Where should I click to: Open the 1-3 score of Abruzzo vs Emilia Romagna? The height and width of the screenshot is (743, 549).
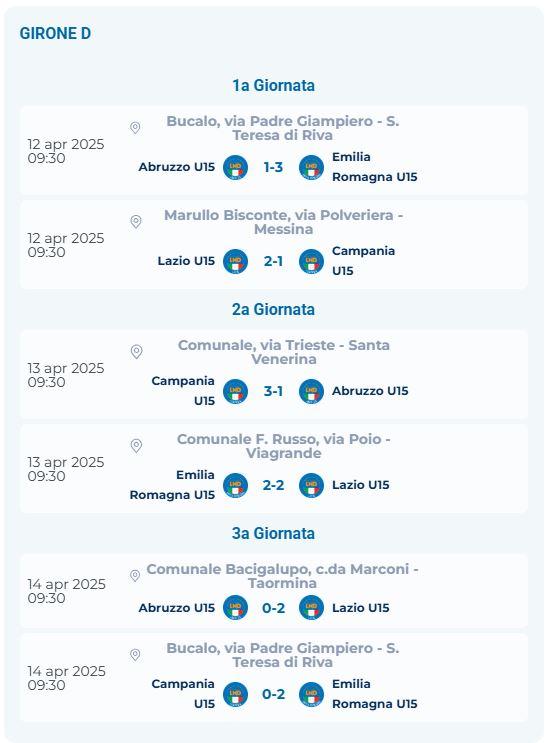point(273,167)
